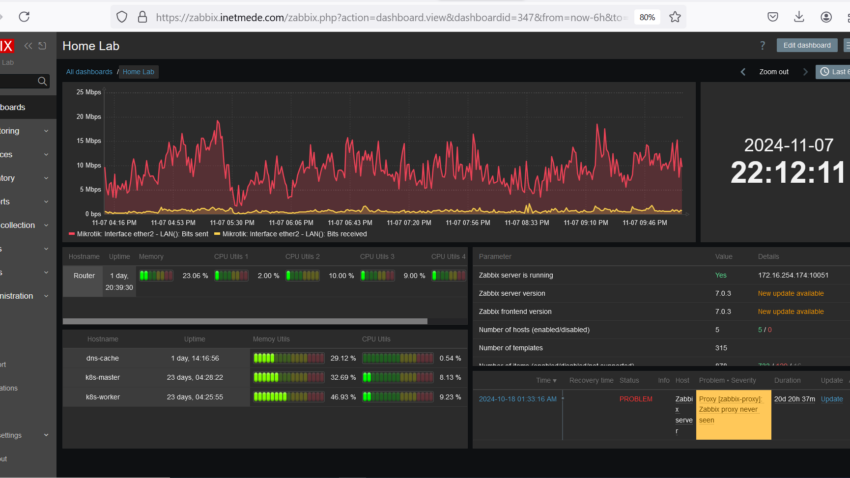
Task: Click the 172.16.254.174:10051 server address
Action: click(x=793, y=275)
